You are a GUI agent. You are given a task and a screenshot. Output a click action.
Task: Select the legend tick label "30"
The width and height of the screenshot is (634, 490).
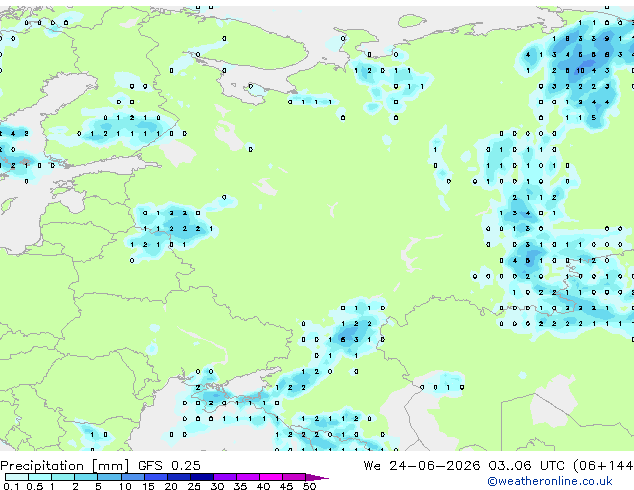pos(217,486)
